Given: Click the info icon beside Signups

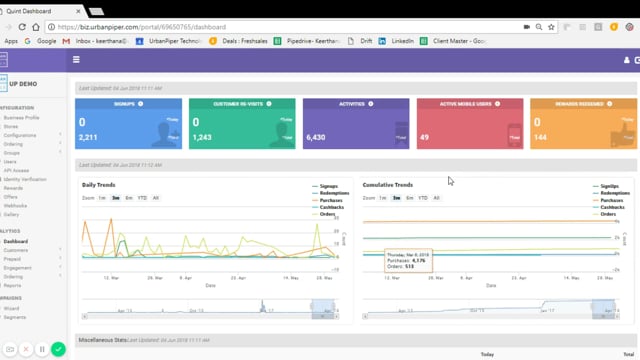Looking at the screenshot, I should (140, 104).
